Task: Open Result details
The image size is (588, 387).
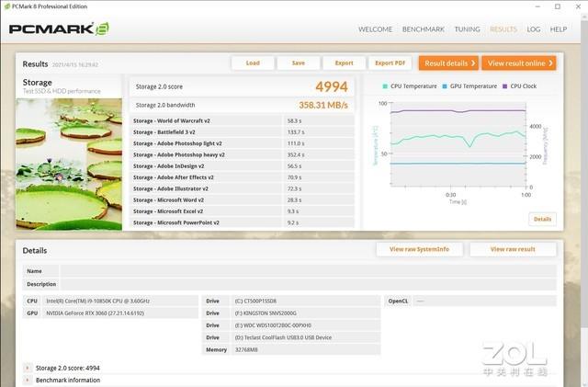Action: [449, 63]
